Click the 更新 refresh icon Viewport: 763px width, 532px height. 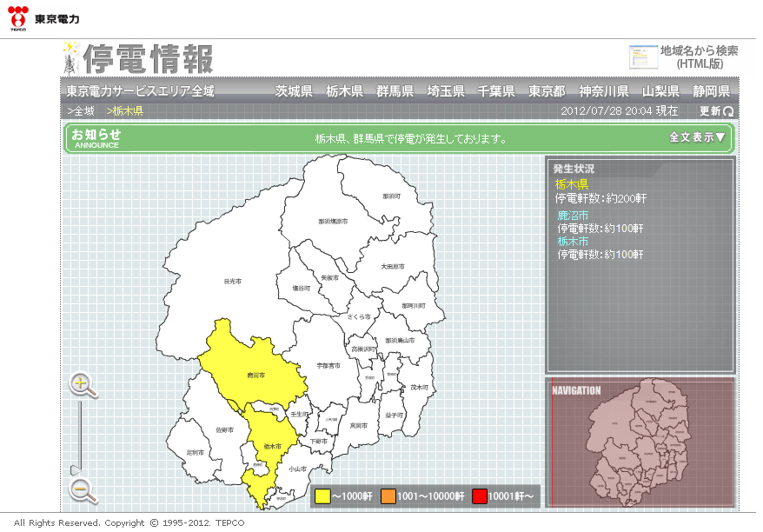pos(728,111)
